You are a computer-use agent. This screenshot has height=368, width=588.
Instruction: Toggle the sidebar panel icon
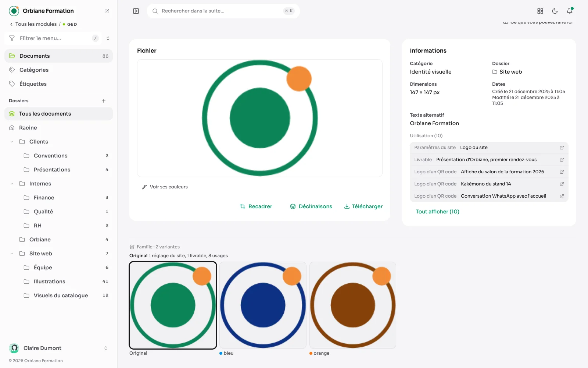coord(136,11)
